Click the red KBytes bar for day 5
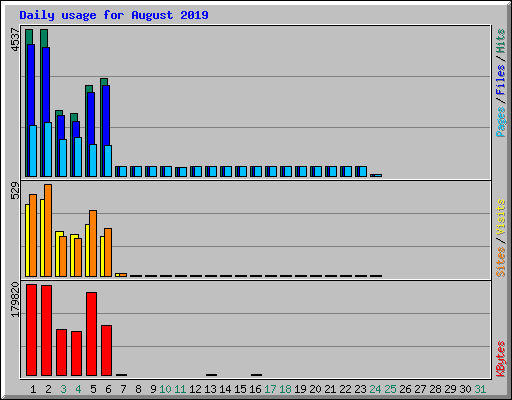This screenshot has height=400, width=512. pyautogui.click(x=91, y=334)
